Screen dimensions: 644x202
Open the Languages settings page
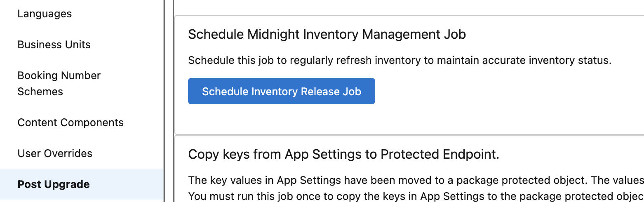click(x=45, y=14)
